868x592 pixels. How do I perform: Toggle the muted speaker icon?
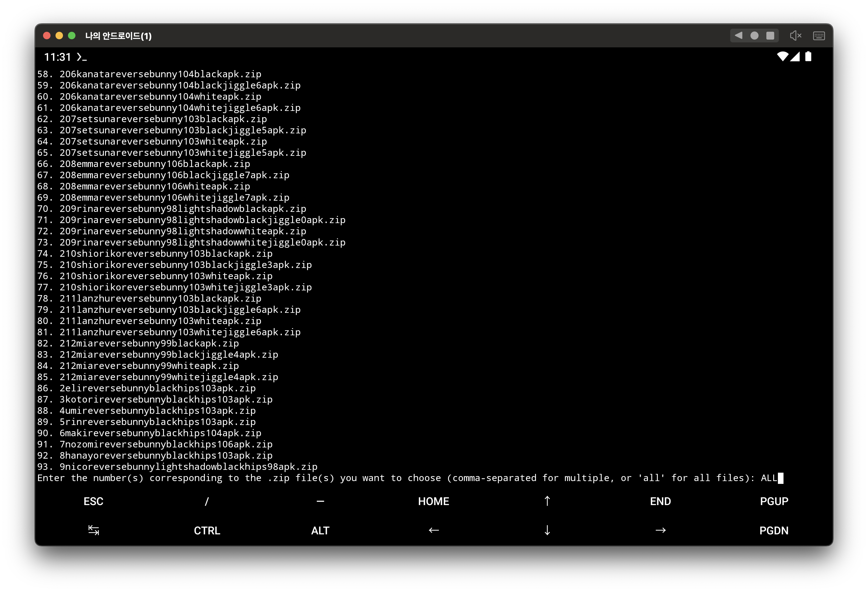796,36
